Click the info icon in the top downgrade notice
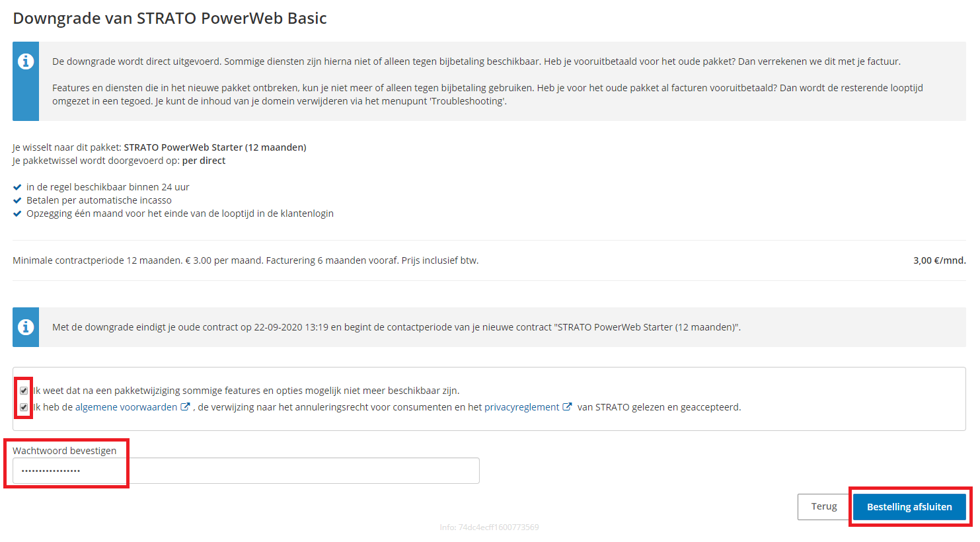Screen dimensions: 980x542 click(26, 61)
